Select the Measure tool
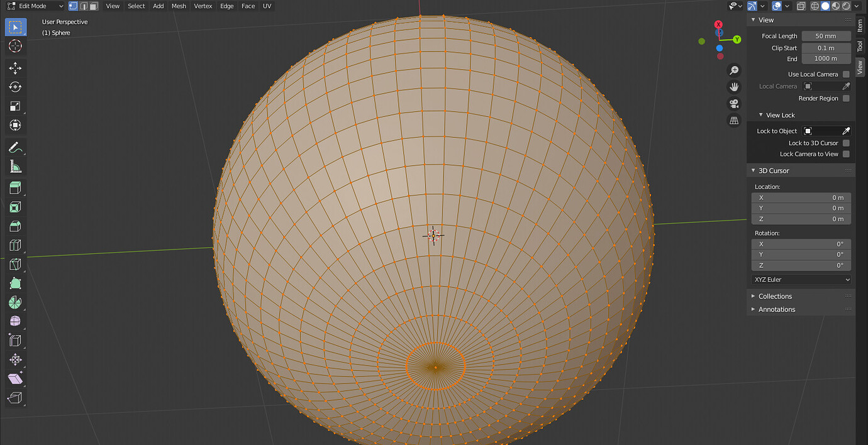 (15, 167)
